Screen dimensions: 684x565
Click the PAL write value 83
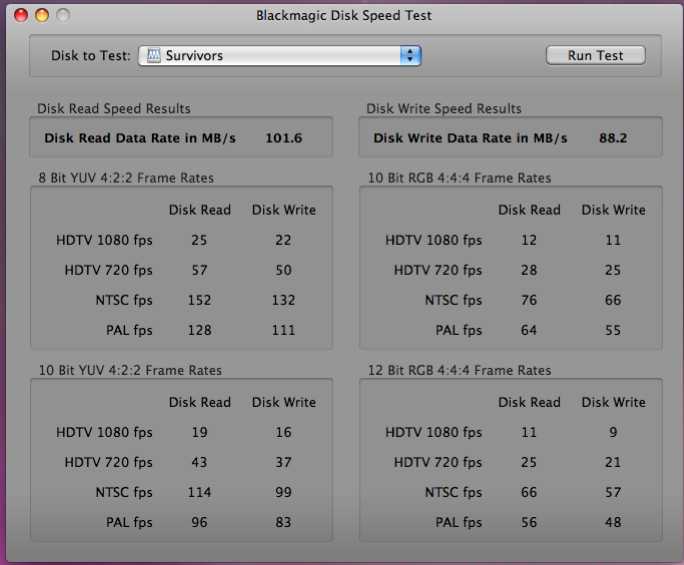tap(283, 523)
